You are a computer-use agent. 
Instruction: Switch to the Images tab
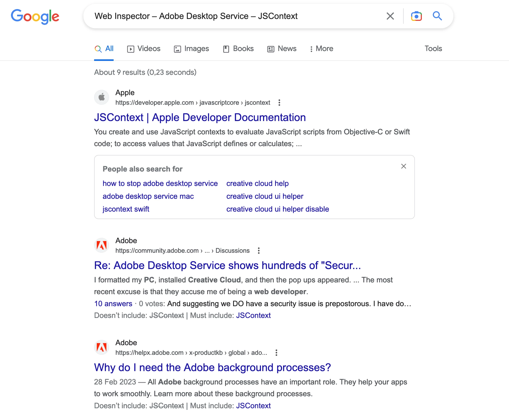pyautogui.click(x=191, y=49)
